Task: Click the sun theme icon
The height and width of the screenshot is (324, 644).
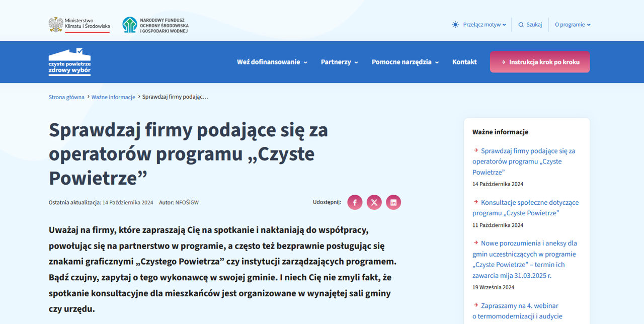Action: tap(455, 25)
